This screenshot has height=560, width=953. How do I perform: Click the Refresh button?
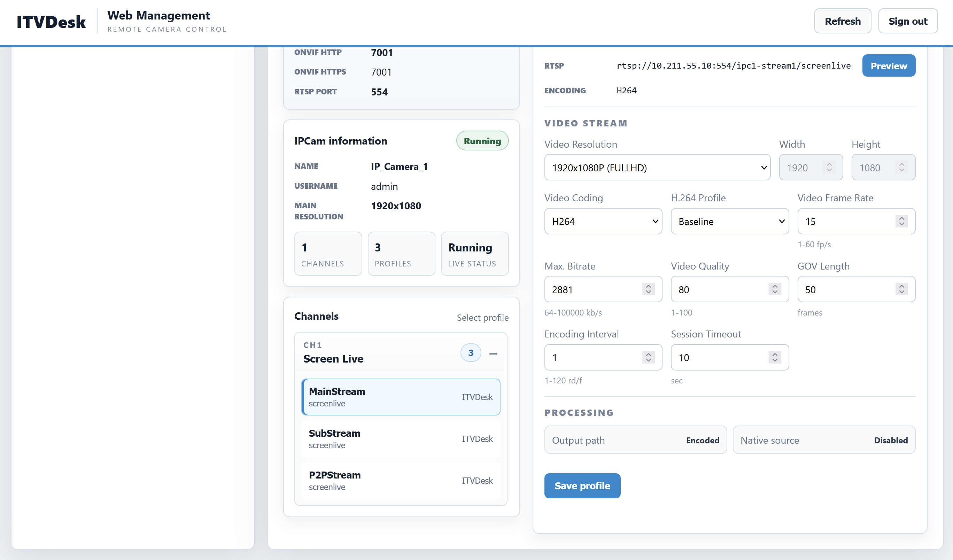point(843,21)
